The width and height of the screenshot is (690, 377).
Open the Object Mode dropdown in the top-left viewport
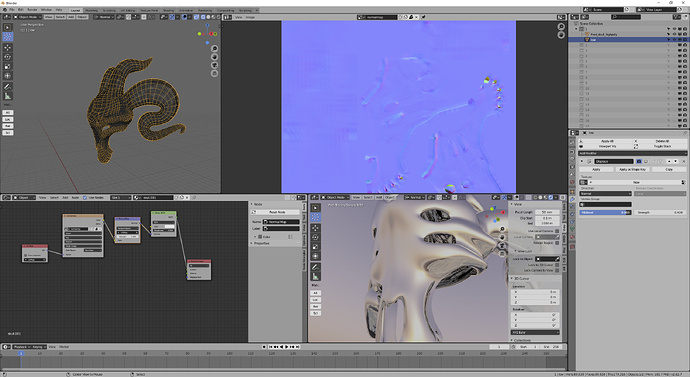click(x=27, y=17)
